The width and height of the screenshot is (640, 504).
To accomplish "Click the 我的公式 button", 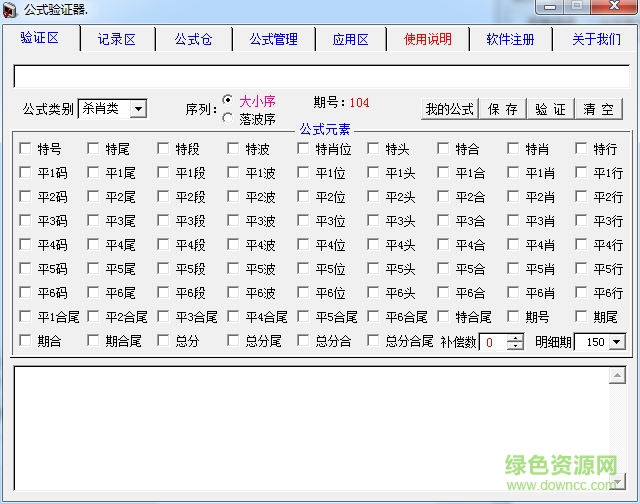I will tap(449, 109).
